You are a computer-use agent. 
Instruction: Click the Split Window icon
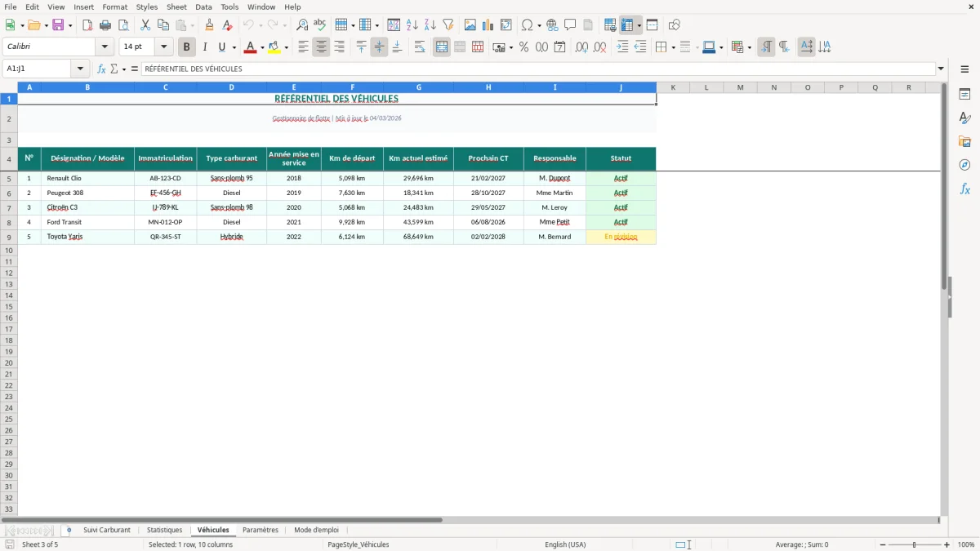pos(652,24)
